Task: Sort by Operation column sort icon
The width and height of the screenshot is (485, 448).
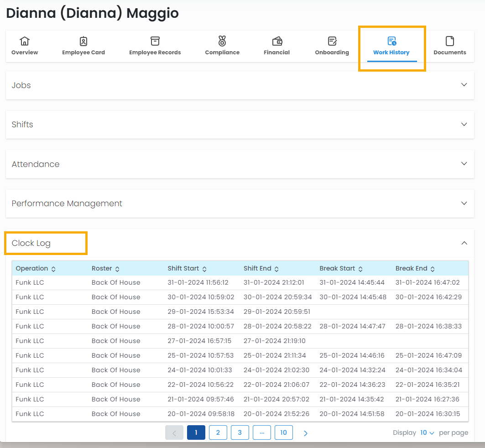Action: (53, 269)
